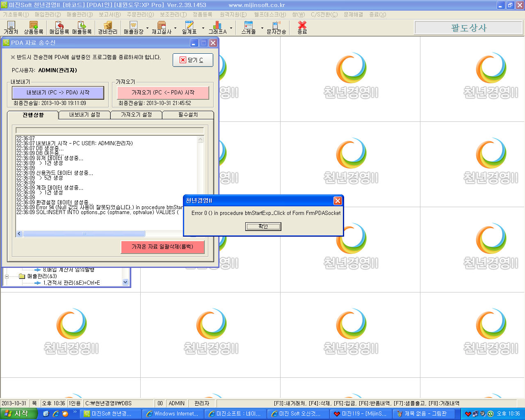Open the 매입등록 toolbar icon
Image resolution: width=525 pixels, height=420 pixels.
coord(59,28)
